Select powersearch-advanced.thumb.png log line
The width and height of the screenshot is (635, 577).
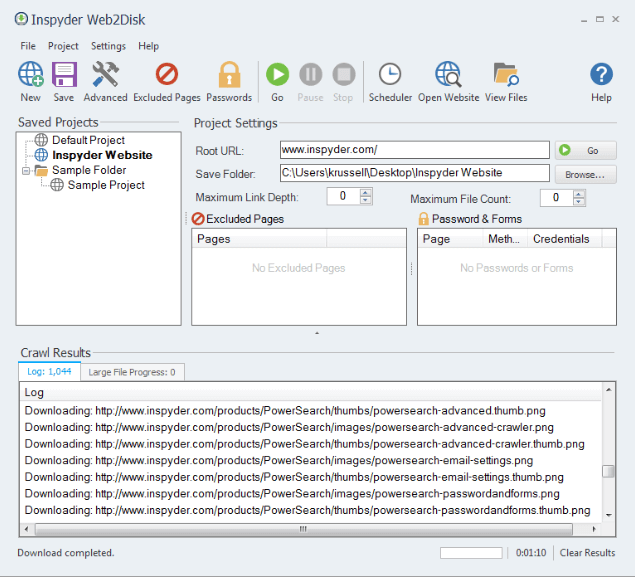pyautogui.click(x=285, y=411)
